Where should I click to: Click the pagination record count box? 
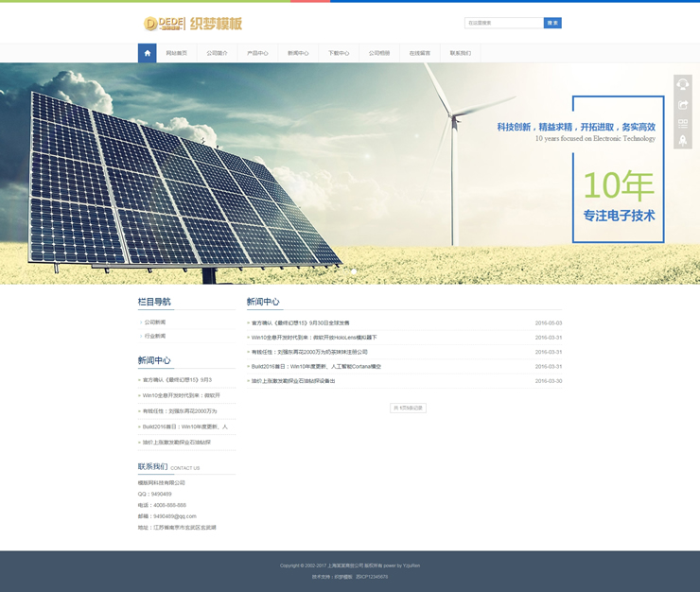(409, 408)
